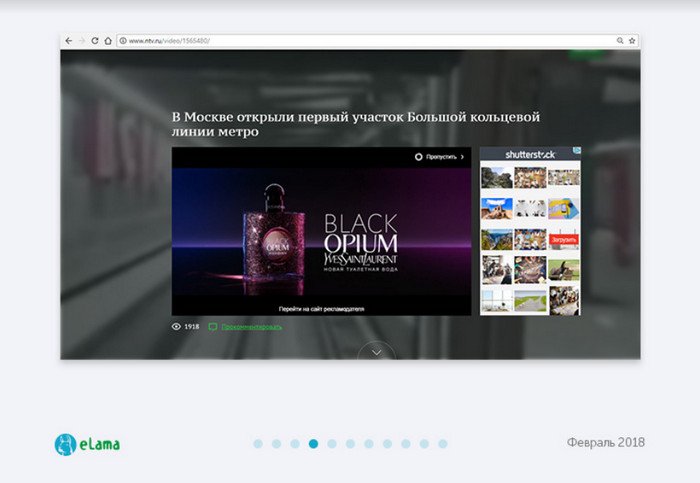
Task: Click the eye views icon near 1918
Action: [176, 326]
